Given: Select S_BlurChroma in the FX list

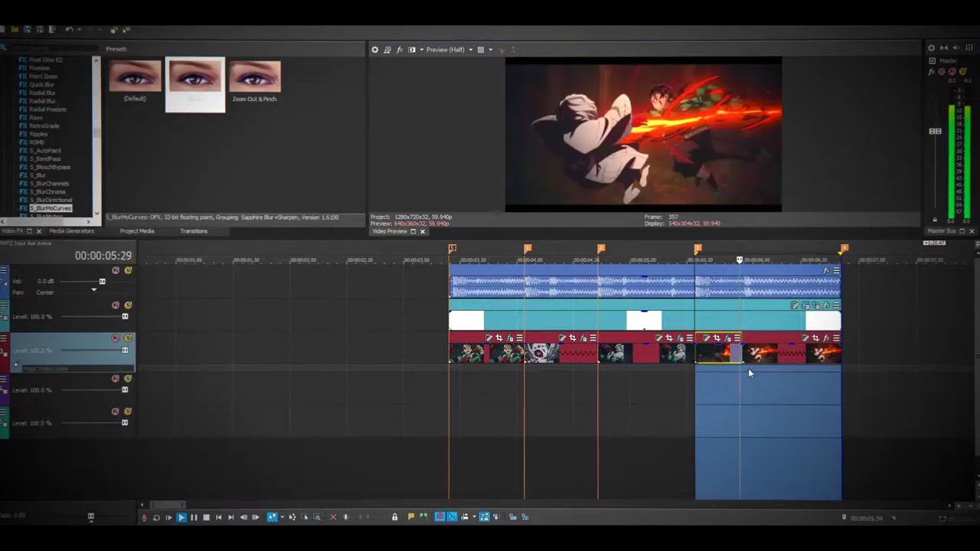Looking at the screenshot, I should tap(47, 192).
